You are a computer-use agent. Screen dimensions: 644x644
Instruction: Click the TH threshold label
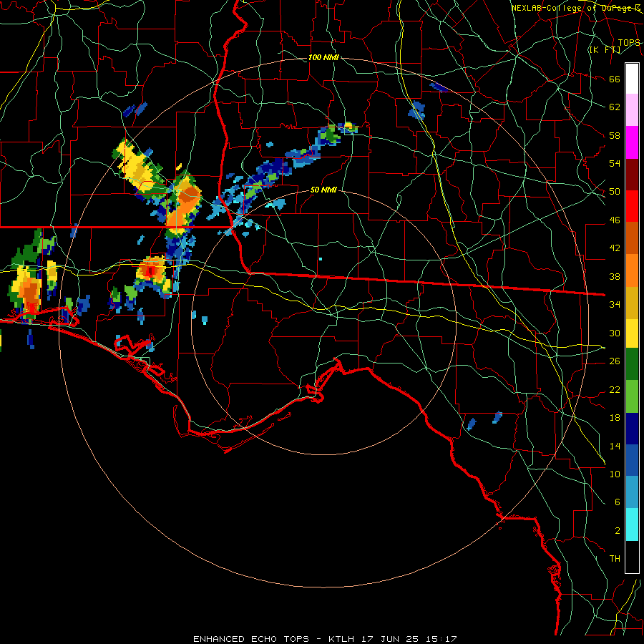[615, 559]
